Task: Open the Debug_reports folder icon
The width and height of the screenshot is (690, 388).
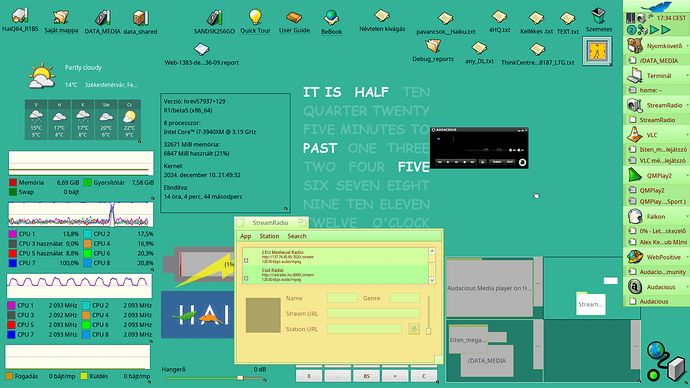Action: pyautogui.click(x=433, y=46)
